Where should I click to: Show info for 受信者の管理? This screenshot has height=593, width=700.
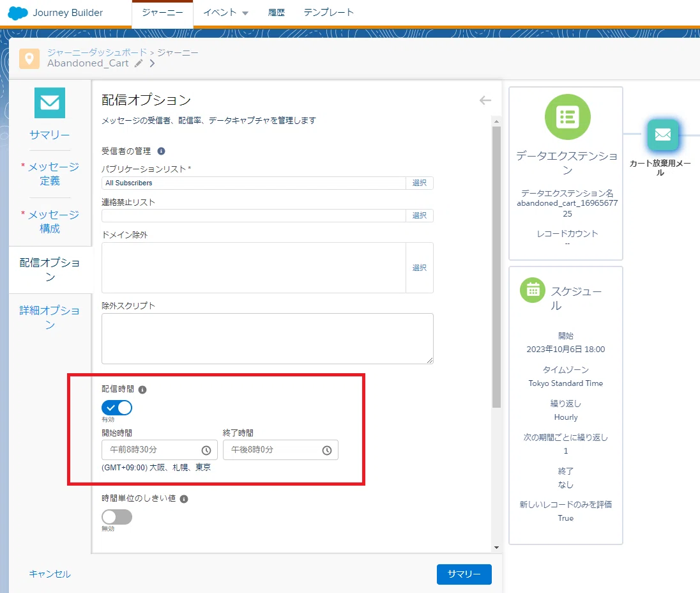pyautogui.click(x=162, y=151)
